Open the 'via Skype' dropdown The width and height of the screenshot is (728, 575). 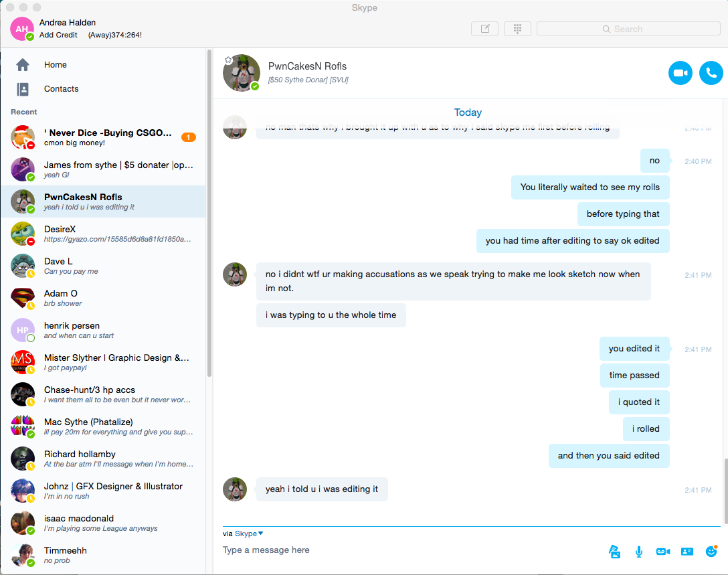click(249, 533)
